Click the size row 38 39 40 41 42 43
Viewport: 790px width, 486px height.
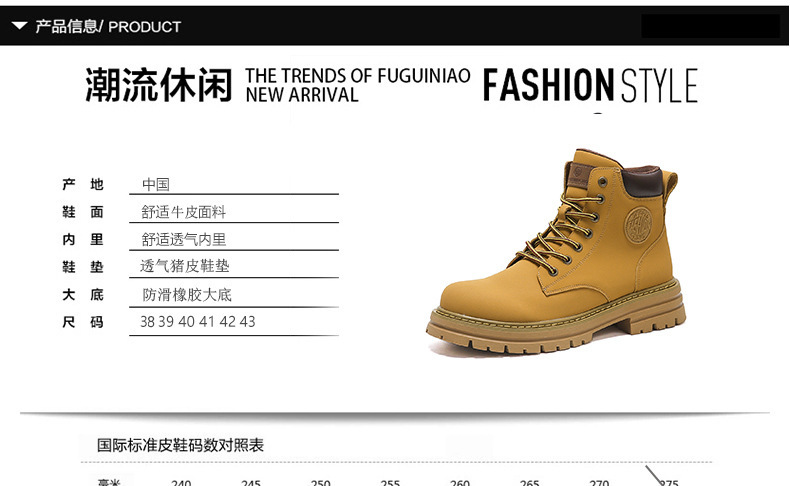198,322
